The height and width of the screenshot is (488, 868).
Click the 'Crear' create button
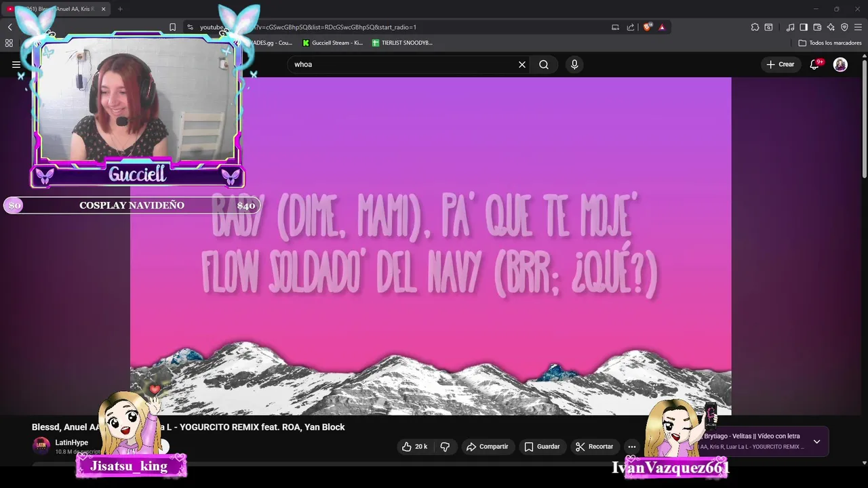(x=780, y=64)
